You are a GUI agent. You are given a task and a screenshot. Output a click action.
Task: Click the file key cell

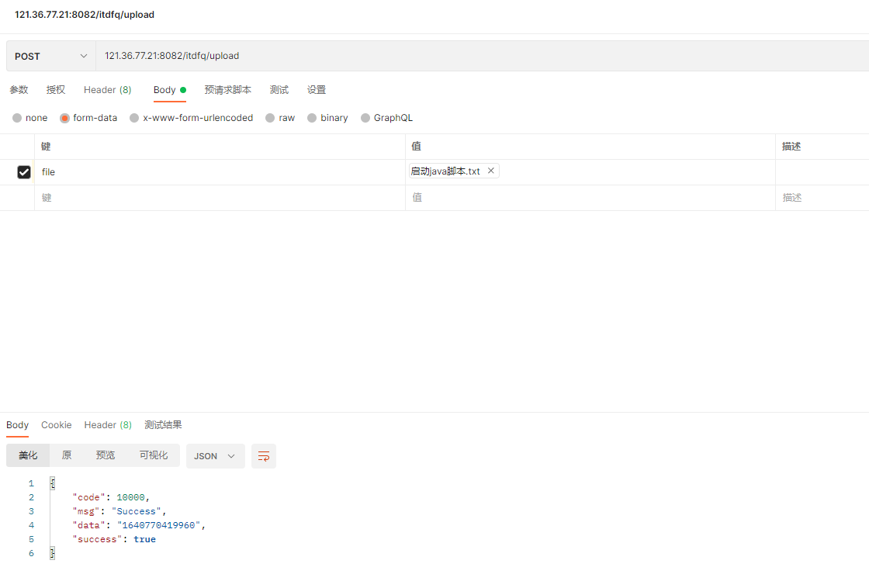click(220, 172)
